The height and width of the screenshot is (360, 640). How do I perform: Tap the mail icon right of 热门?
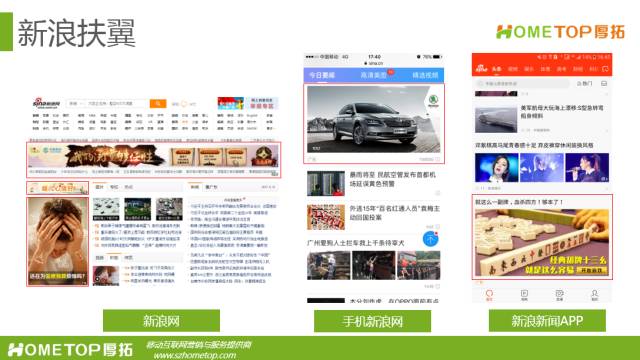pos(604,84)
